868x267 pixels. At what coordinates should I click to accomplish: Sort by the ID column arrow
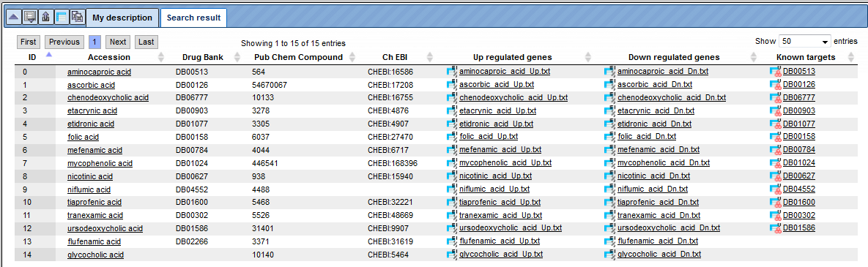click(x=49, y=55)
